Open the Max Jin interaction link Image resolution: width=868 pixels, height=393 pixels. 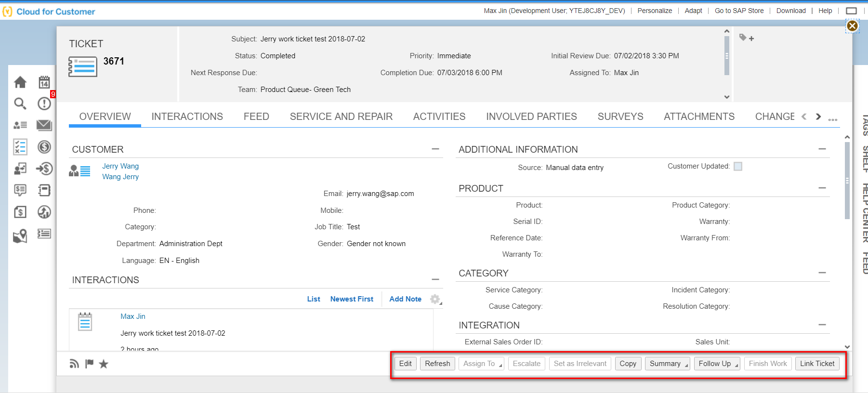coord(133,316)
